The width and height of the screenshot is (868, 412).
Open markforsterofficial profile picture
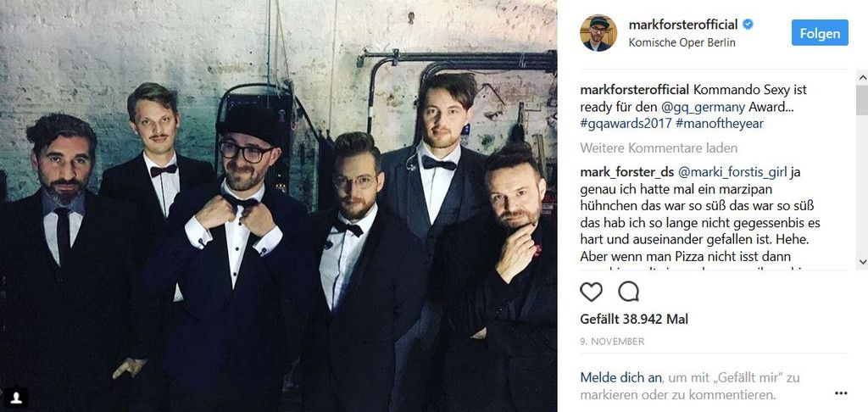point(598,33)
